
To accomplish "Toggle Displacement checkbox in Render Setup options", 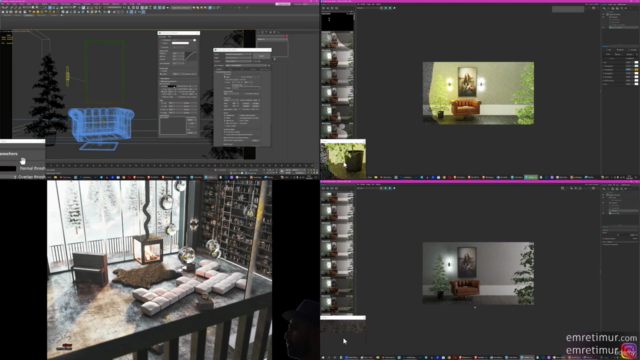I will (x=224, y=121).
